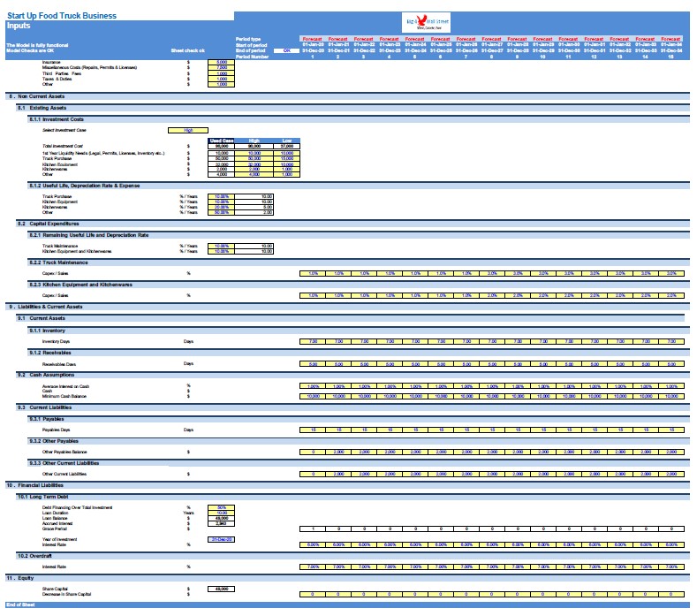697x616 pixels.
Task: Select first period Minimum Cash Balance cell
Action: point(313,397)
